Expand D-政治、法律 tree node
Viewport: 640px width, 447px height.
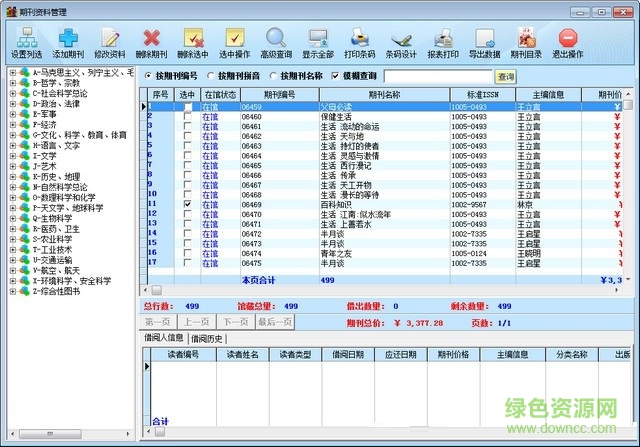(x=13, y=104)
